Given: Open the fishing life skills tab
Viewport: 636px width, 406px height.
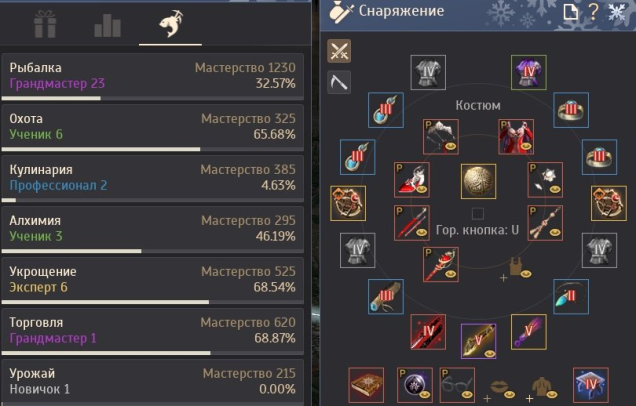Looking at the screenshot, I should (170, 24).
